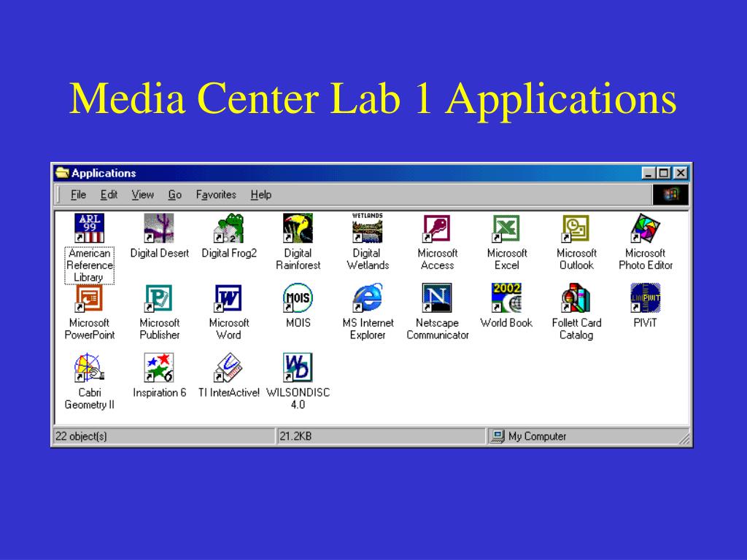Open the Go menu

(x=175, y=194)
